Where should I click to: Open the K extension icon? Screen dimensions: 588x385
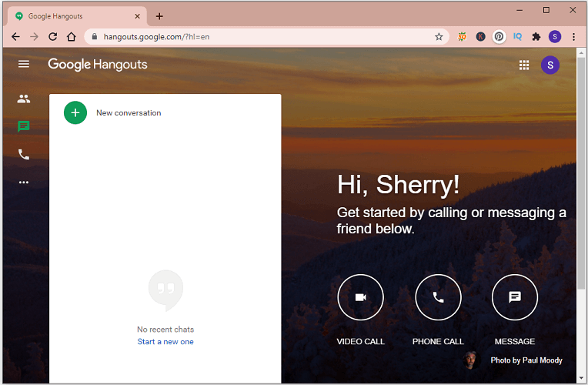(x=480, y=36)
